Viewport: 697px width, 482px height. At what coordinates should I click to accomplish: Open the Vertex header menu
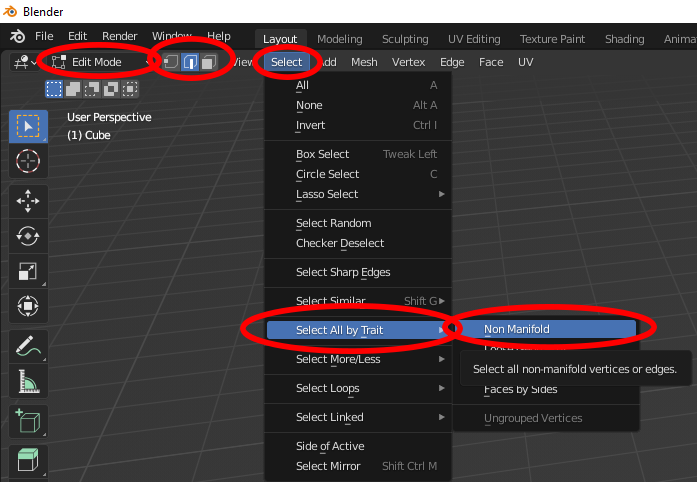409,62
